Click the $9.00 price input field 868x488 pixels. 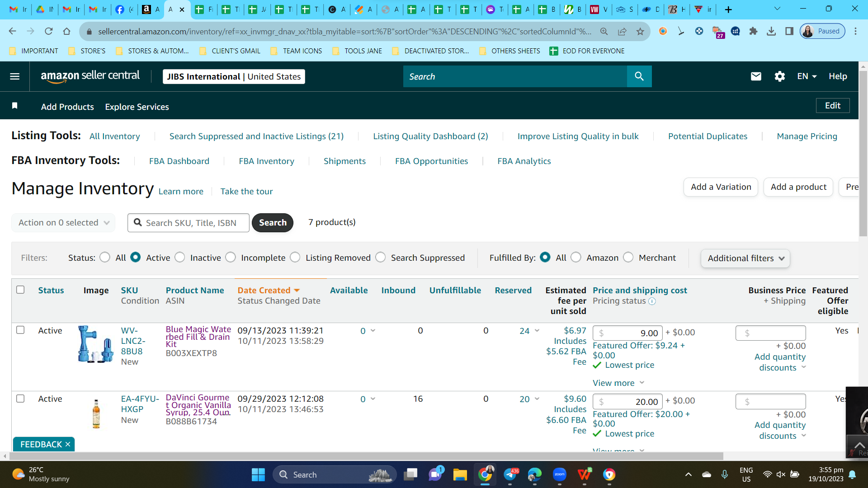(x=627, y=333)
